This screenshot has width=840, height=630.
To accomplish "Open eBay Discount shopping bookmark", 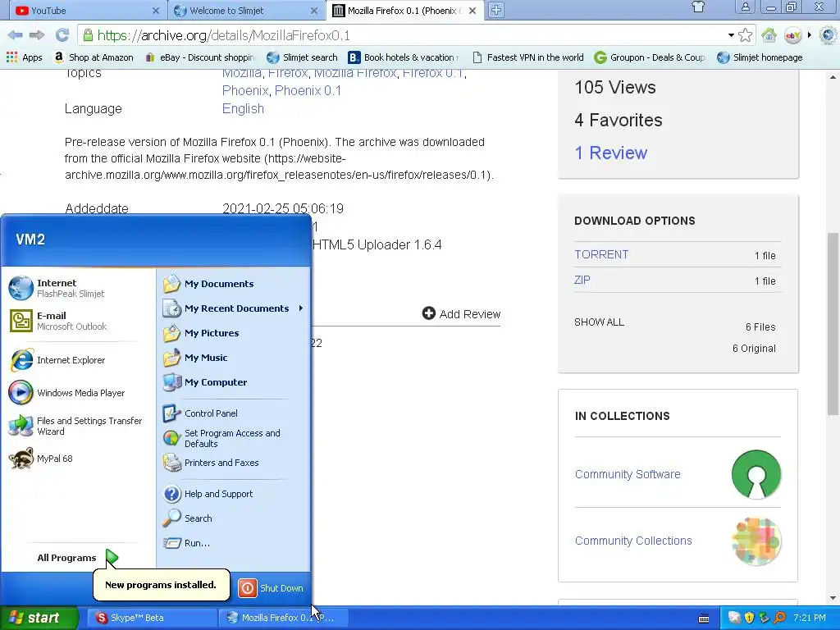I will (200, 57).
